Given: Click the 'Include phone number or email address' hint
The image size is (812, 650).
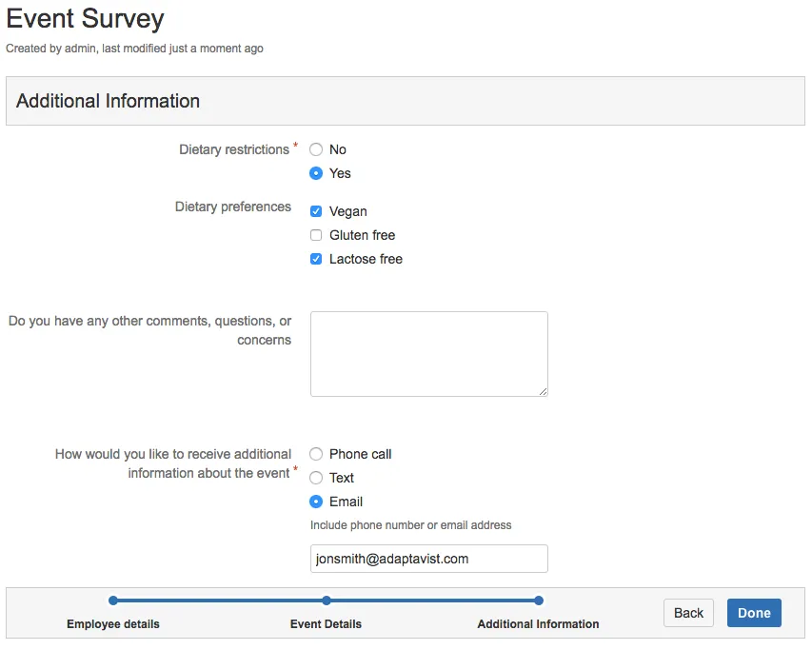Looking at the screenshot, I should (410, 525).
